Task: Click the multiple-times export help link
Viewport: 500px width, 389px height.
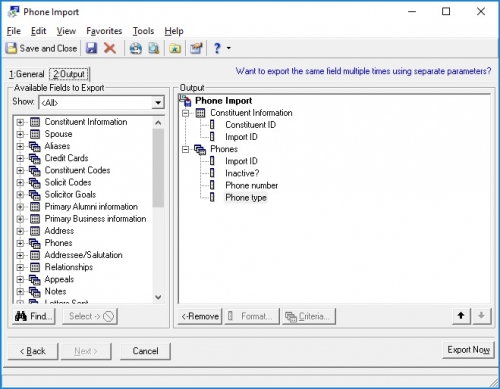Action: [x=363, y=71]
